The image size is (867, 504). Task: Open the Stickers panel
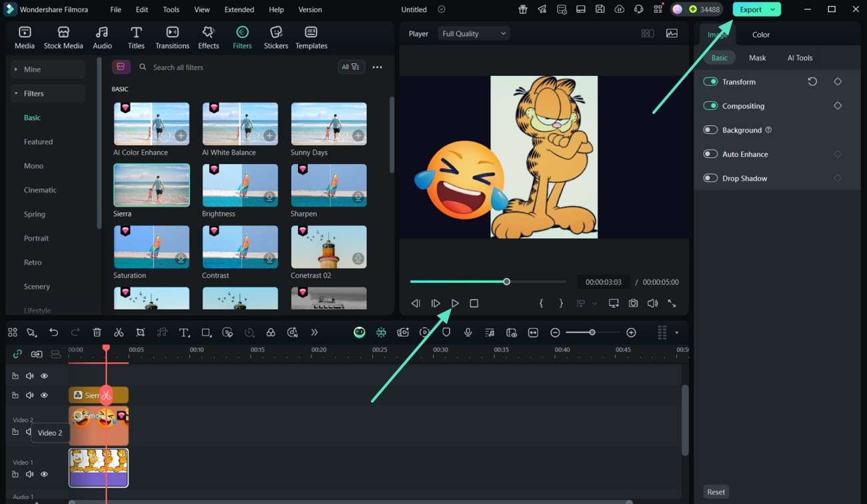(x=276, y=38)
